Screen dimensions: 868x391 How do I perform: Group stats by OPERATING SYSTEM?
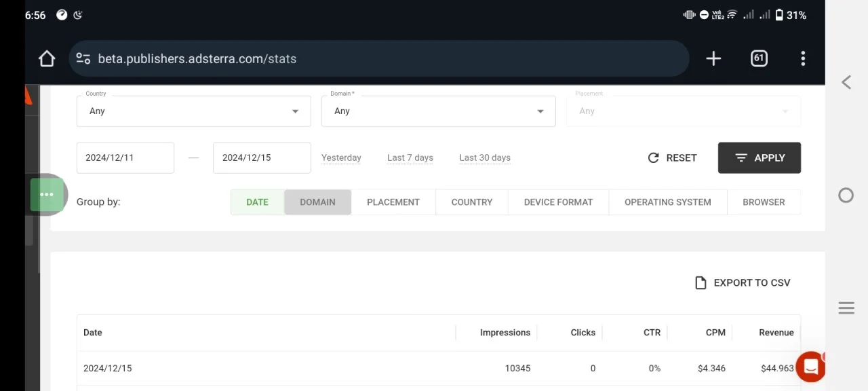668,202
